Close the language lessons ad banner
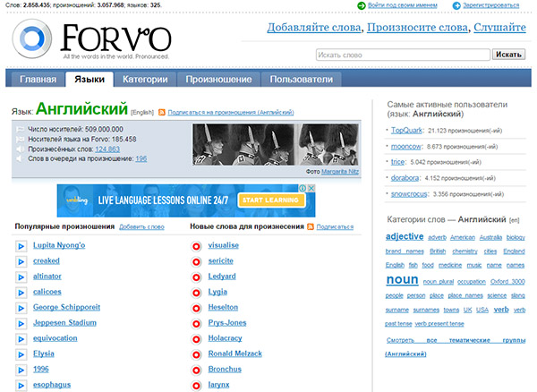 (x=311, y=190)
